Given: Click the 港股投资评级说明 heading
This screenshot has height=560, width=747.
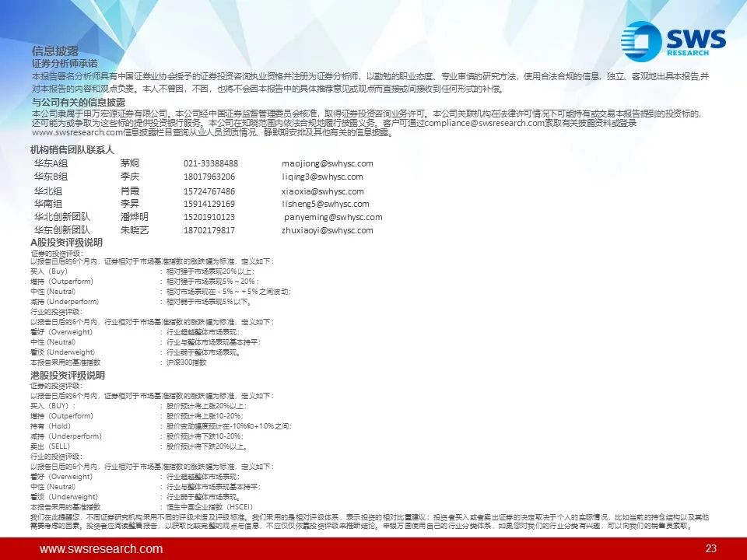Looking at the screenshot, I should click(68, 375).
